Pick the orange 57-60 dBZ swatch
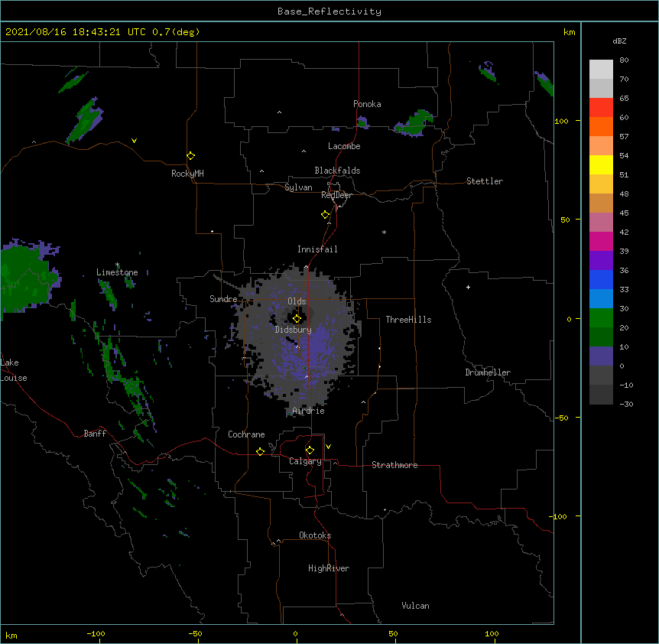Viewport: 659px width, 644px height. 601,126
